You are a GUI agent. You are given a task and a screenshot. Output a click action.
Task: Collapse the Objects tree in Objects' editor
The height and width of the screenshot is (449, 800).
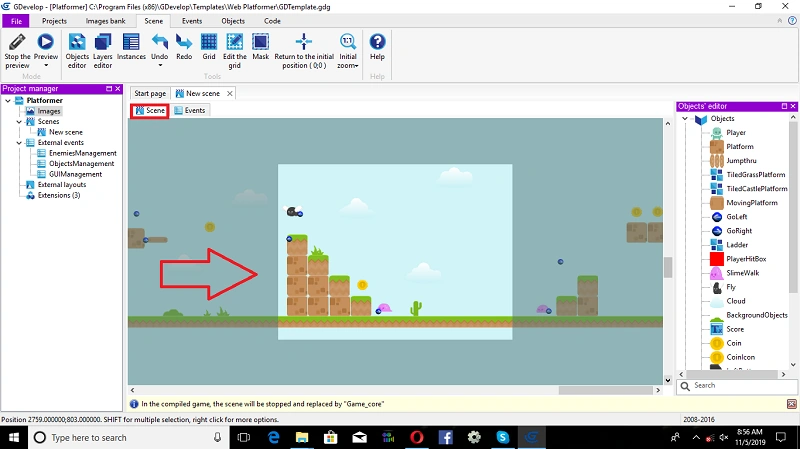(685, 118)
